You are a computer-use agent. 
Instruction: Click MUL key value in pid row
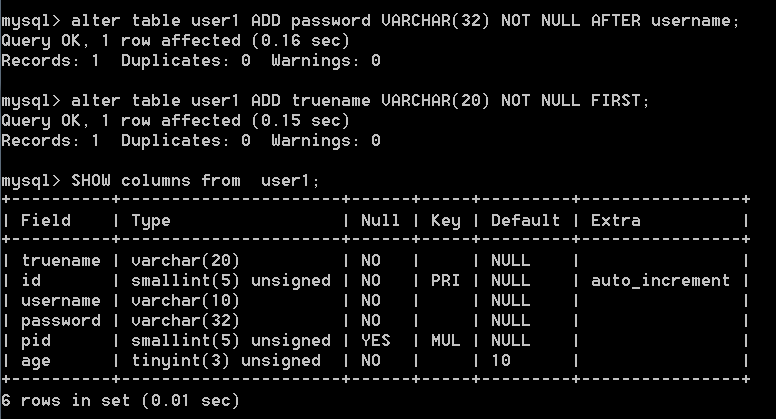(445, 340)
